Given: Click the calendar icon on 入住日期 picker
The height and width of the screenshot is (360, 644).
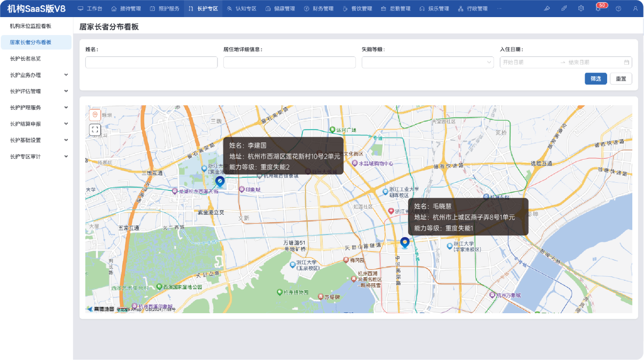Looking at the screenshot, I should point(626,62).
